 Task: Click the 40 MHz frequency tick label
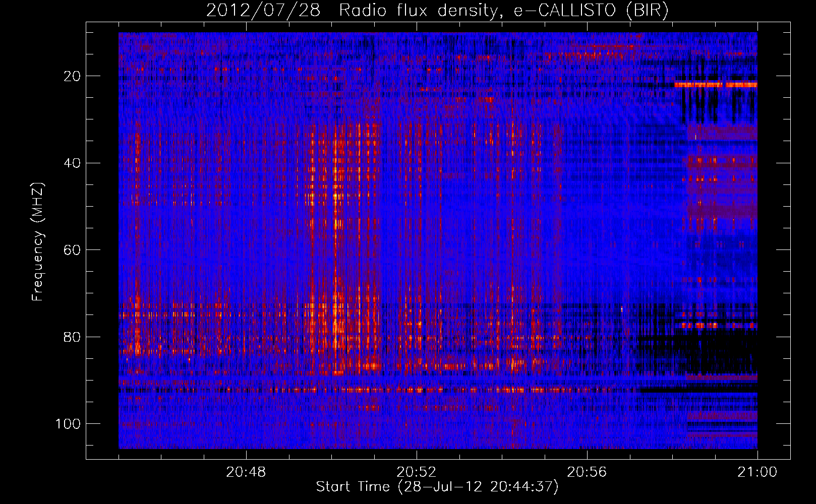pos(72,163)
